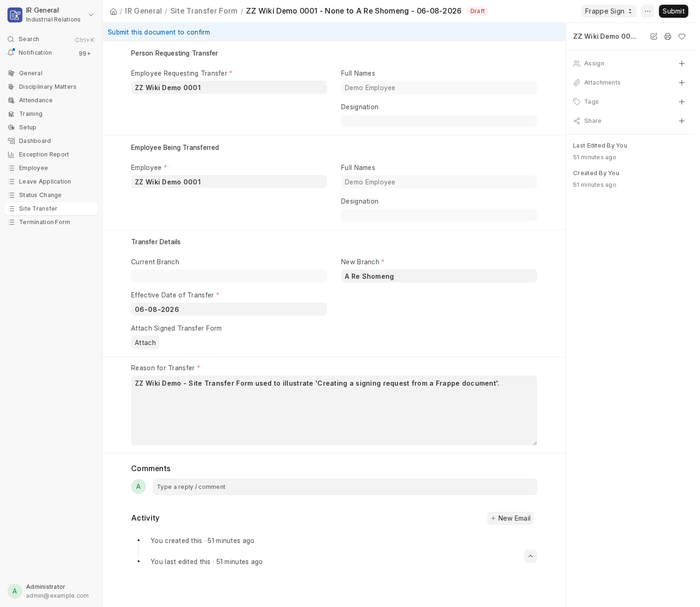
Task: Open the Frappe Sign dropdown
Action: [609, 11]
